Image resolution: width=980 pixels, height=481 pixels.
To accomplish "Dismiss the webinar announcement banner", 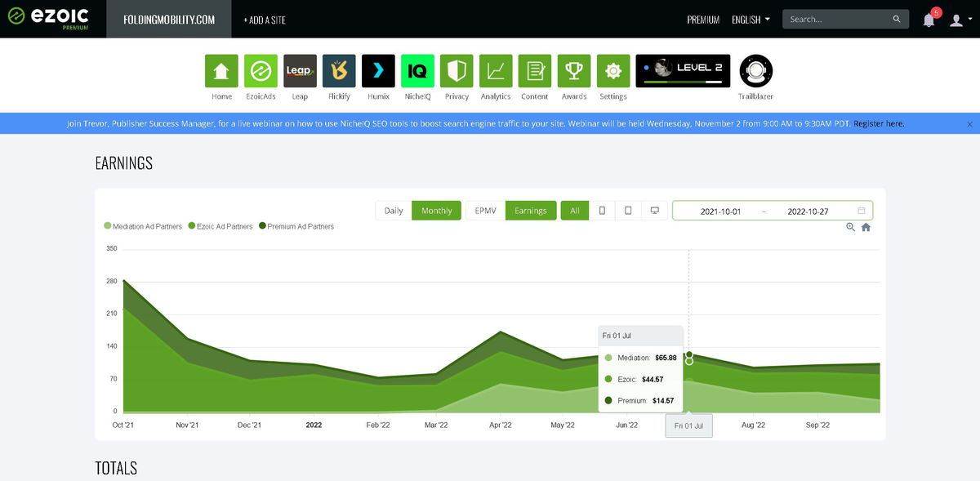I will [969, 124].
